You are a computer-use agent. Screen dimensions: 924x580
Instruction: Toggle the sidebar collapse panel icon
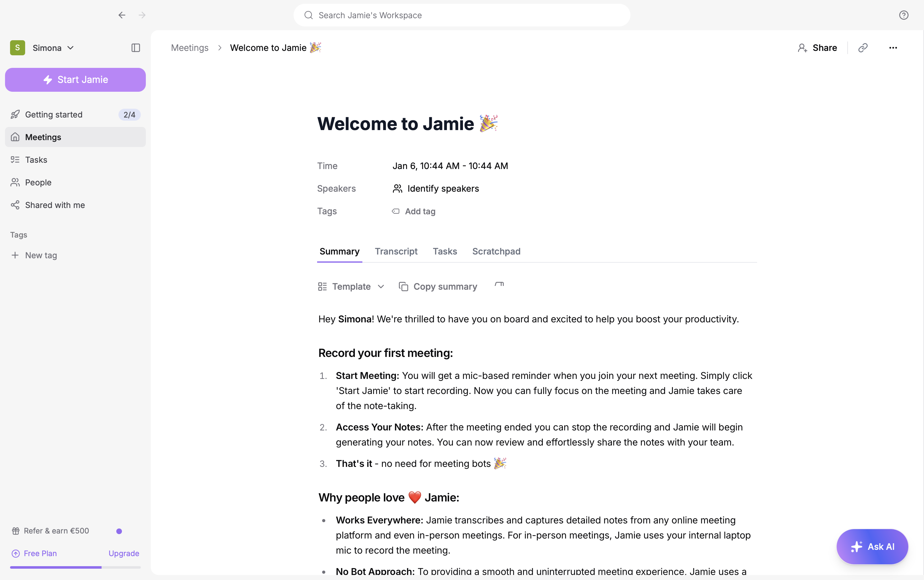(x=135, y=48)
